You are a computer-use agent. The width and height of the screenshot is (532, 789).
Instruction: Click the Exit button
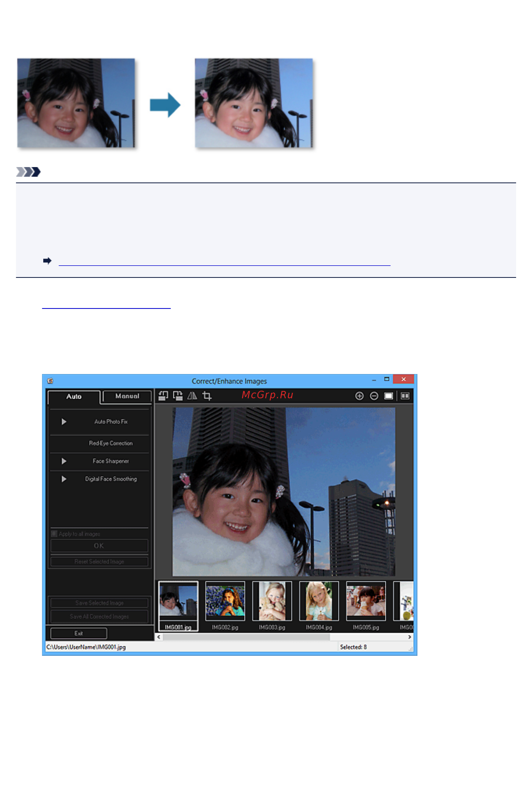pos(79,633)
